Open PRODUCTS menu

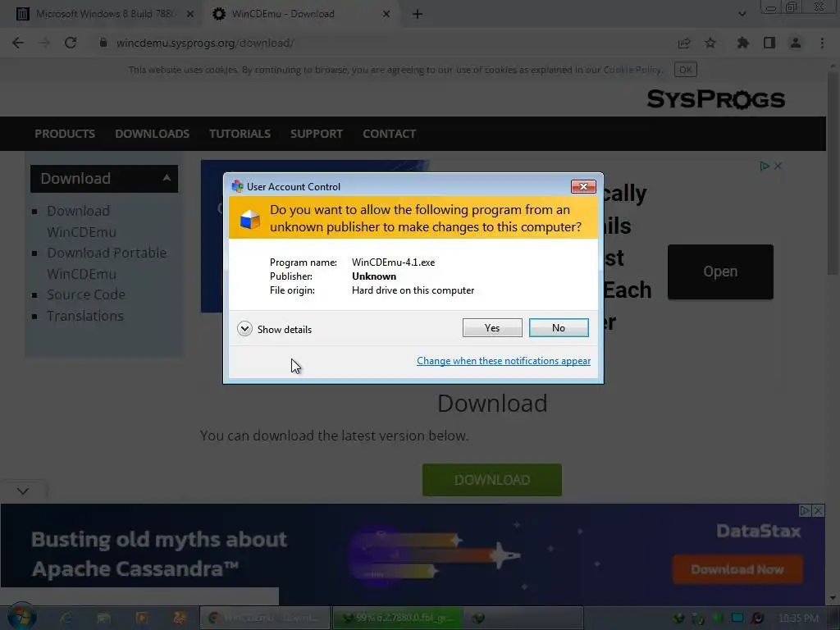click(65, 134)
